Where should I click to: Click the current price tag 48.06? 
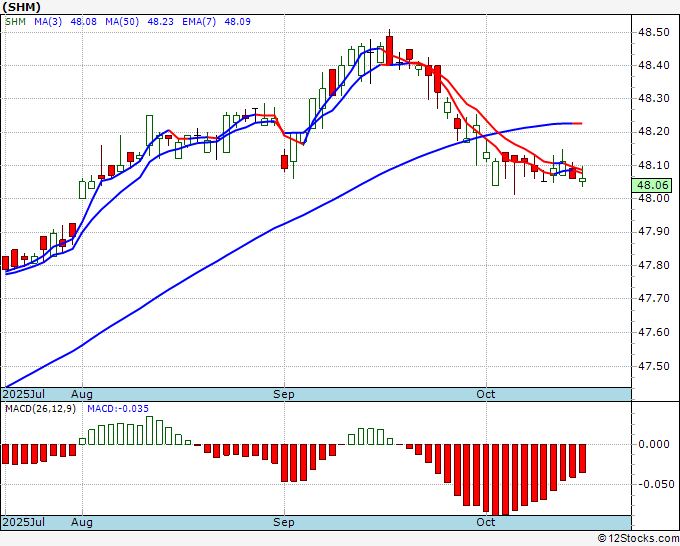point(652,185)
